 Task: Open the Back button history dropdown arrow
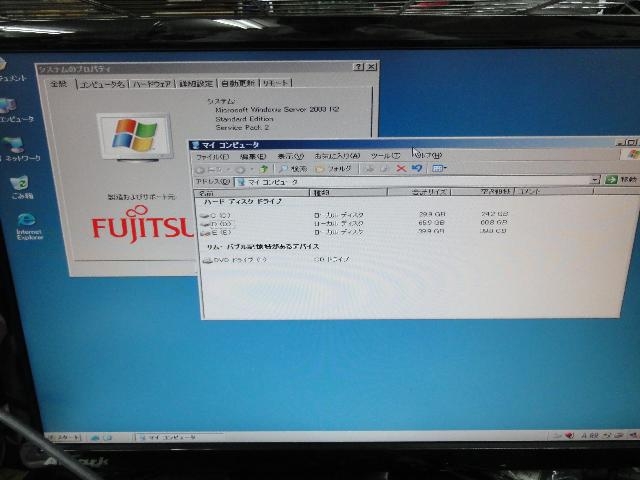coord(228,170)
